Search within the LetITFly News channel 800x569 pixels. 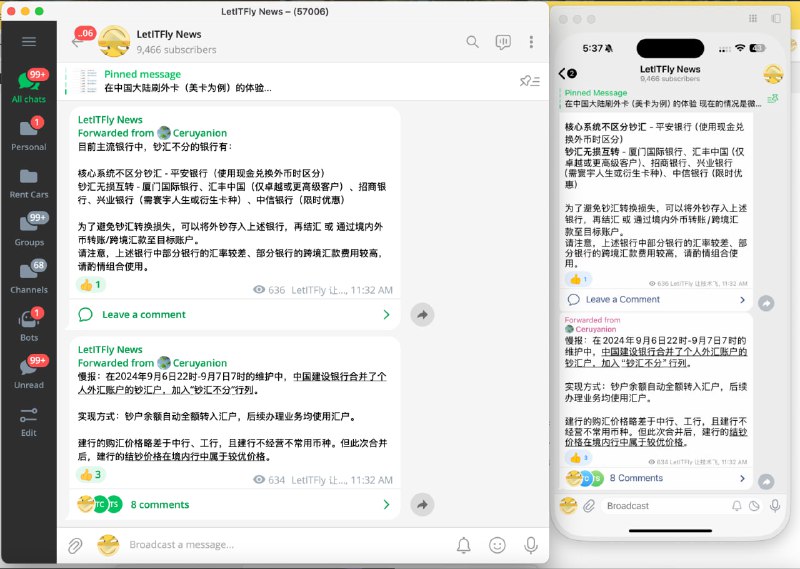[472, 42]
